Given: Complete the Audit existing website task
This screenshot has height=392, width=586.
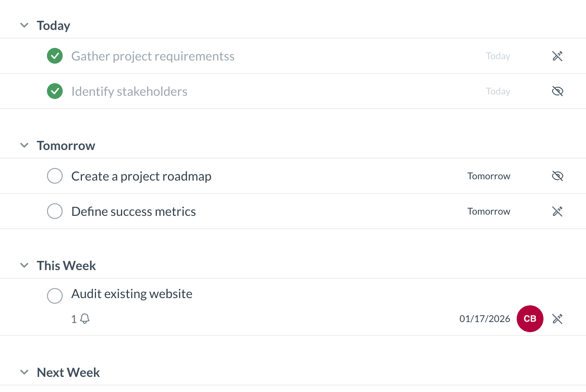Looking at the screenshot, I should 55,296.
